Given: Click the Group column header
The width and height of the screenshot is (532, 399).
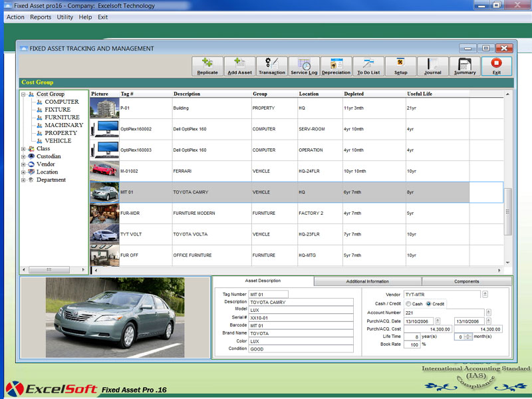Looking at the screenshot, I should click(260, 94).
